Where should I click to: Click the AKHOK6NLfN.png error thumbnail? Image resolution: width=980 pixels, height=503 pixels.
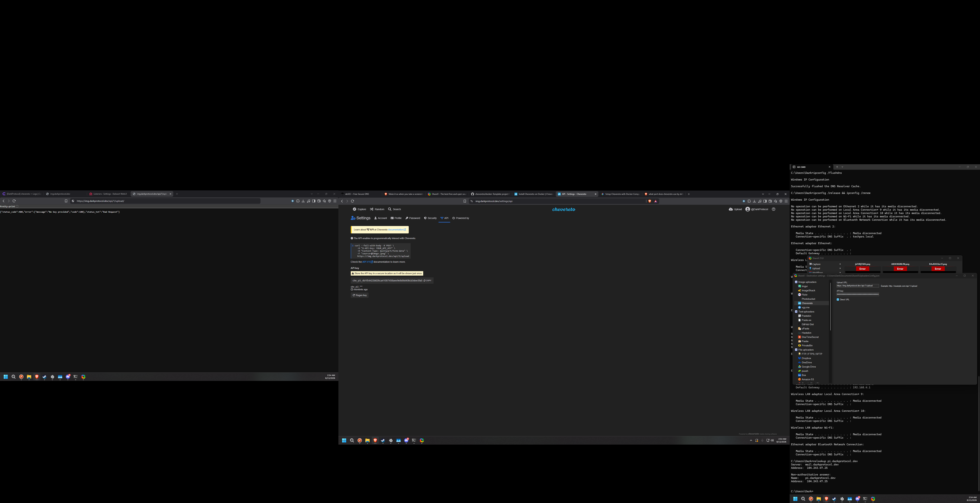(900, 269)
